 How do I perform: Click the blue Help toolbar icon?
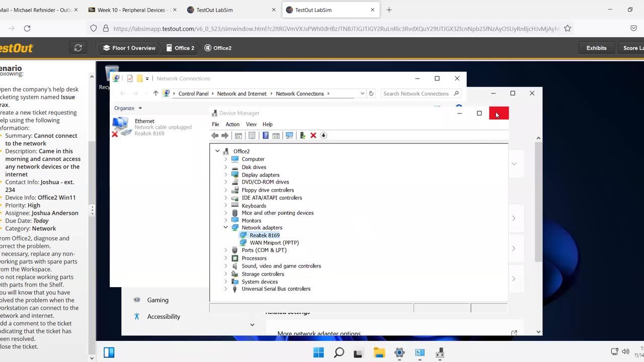pyautogui.click(x=266, y=135)
